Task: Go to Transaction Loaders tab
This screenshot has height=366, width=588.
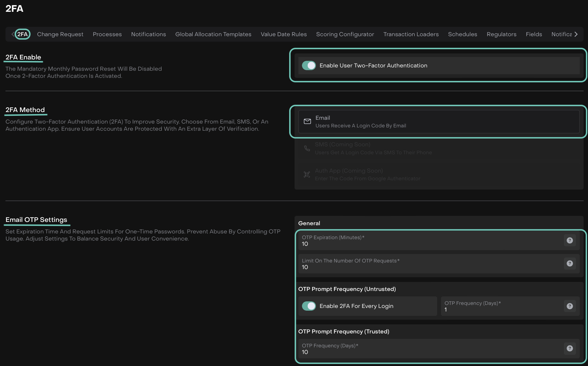Action: click(x=411, y=34)
